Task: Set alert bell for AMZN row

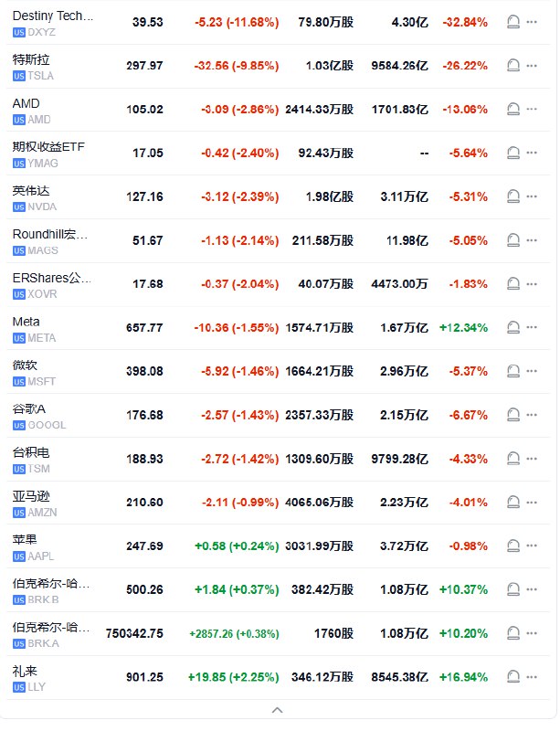Action: coord(512,502)
